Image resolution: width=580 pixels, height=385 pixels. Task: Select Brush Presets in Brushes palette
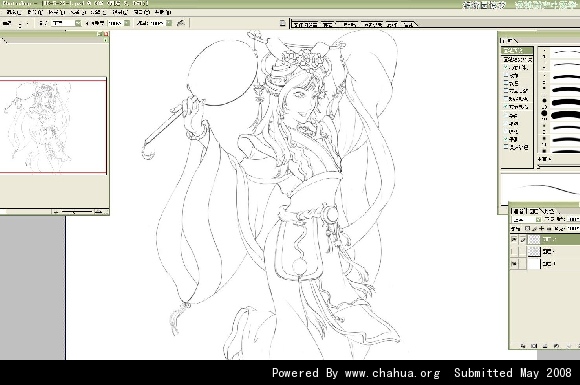pos(517,51)
